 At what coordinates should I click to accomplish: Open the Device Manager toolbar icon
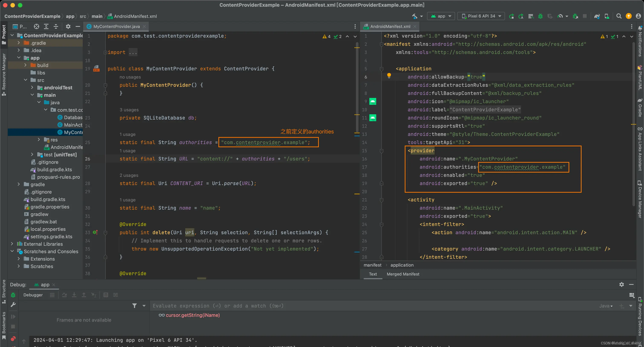607,16
